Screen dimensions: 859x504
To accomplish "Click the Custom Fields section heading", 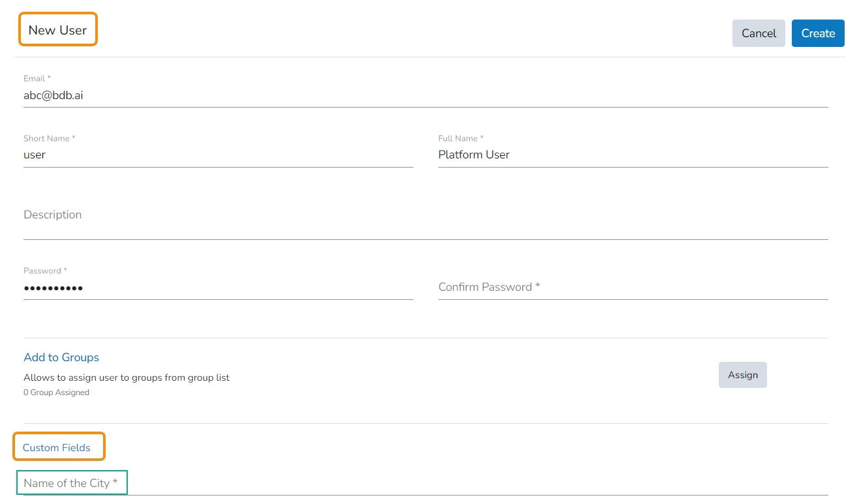I will 57,448.
